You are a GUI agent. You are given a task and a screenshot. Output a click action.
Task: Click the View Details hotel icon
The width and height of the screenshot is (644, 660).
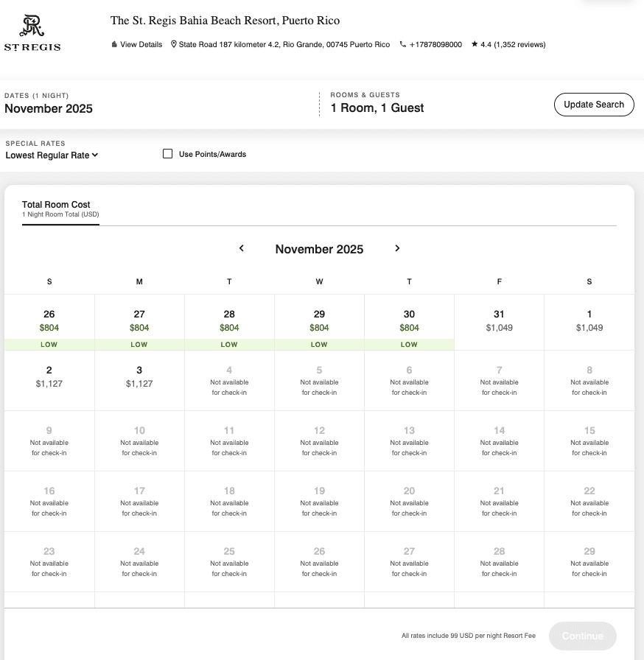(114, 45)
